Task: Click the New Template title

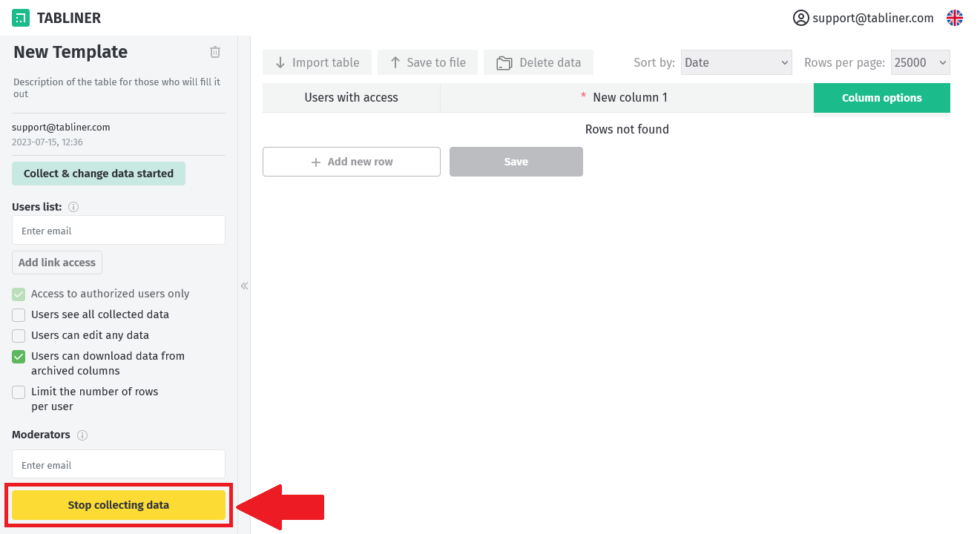Action: 70,52
